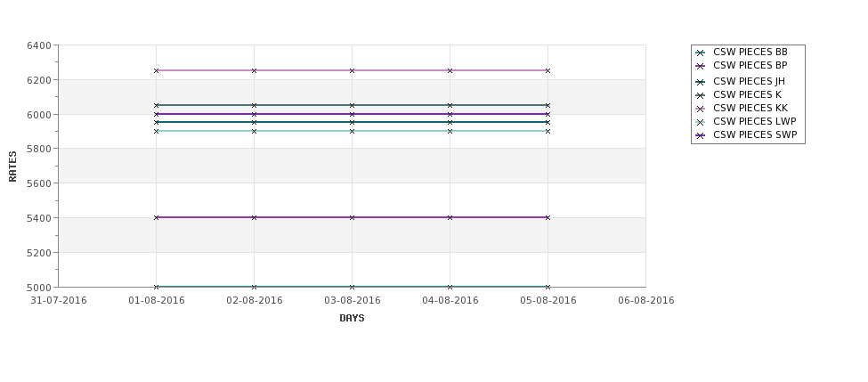The image size is (868, 382).
Task: Click the 6000 rate axis label
Action: pyautogui.click(x=39, y=115)
